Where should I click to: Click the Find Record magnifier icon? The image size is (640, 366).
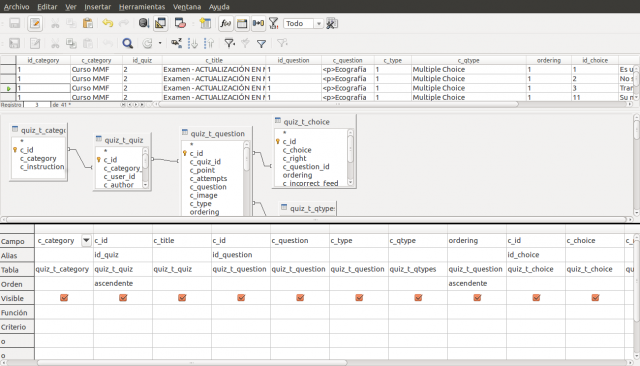point(127,43)
